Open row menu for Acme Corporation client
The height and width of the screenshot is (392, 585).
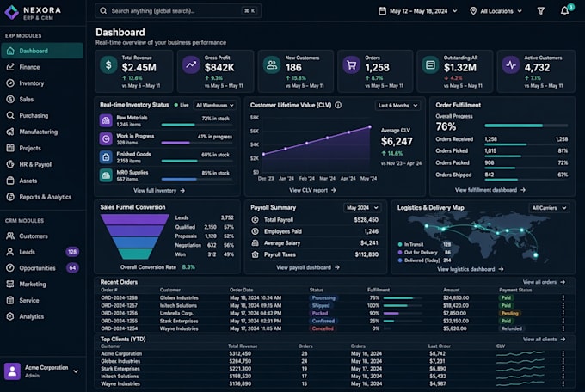563,353
